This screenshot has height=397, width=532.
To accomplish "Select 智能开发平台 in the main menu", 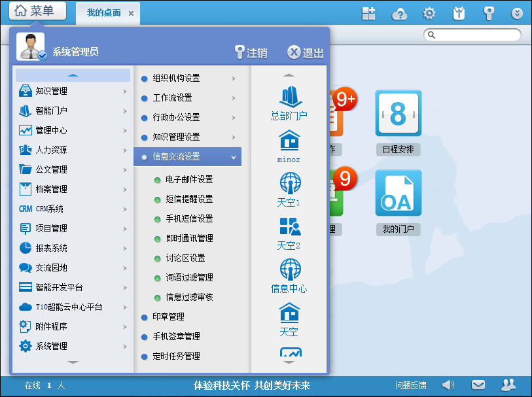I will (73, 288).
